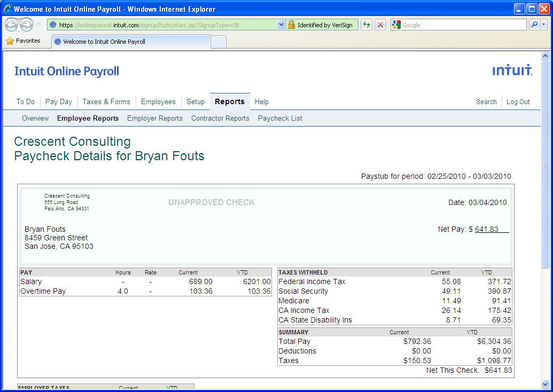The image size is (553, 392).
Task: Click the red Stop loading icon
Action: 380,25
